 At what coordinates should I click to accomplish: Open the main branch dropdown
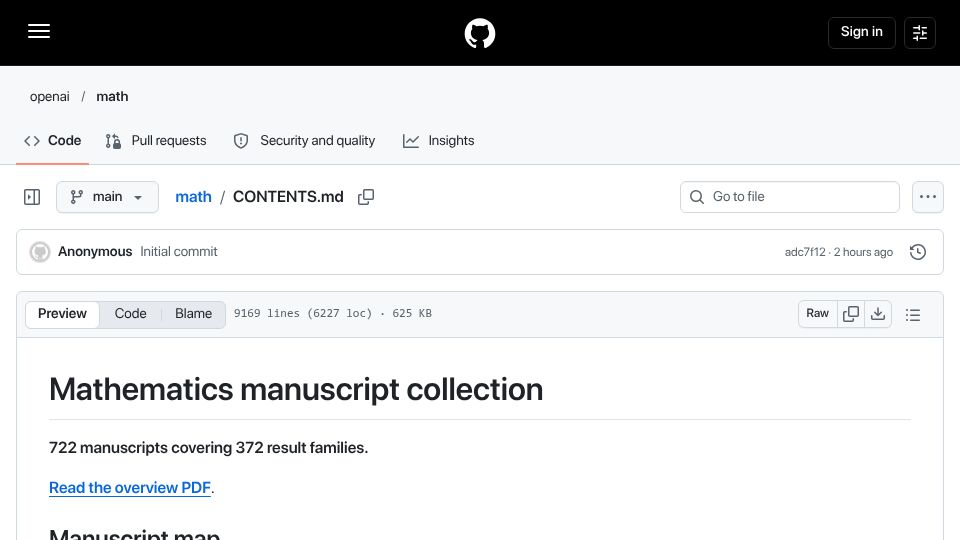click(x=107, y=197)
